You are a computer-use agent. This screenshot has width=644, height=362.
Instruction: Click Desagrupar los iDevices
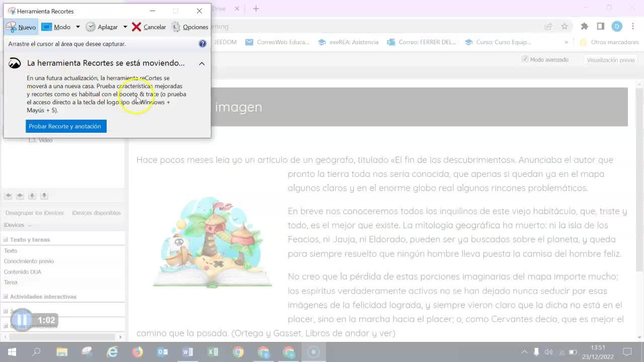tap(35, 213)
